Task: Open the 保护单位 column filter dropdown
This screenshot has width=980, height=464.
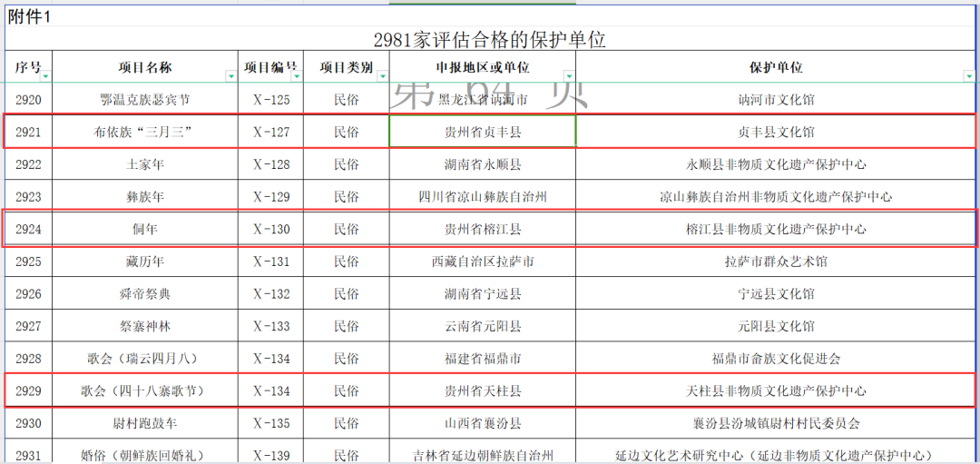Action: click(x=967, y=76)
